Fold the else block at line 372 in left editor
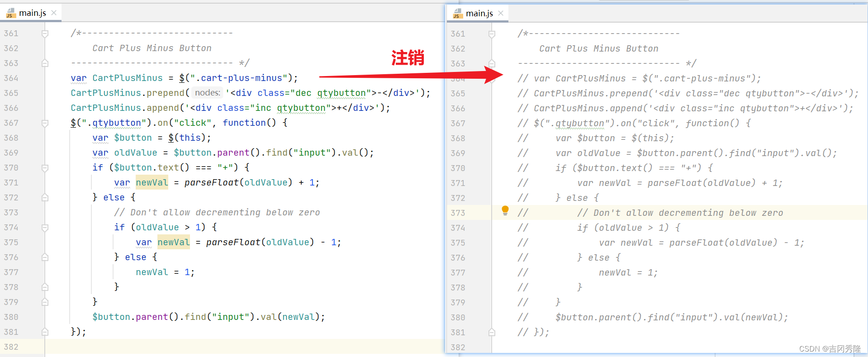 click(x=45, y=198)
